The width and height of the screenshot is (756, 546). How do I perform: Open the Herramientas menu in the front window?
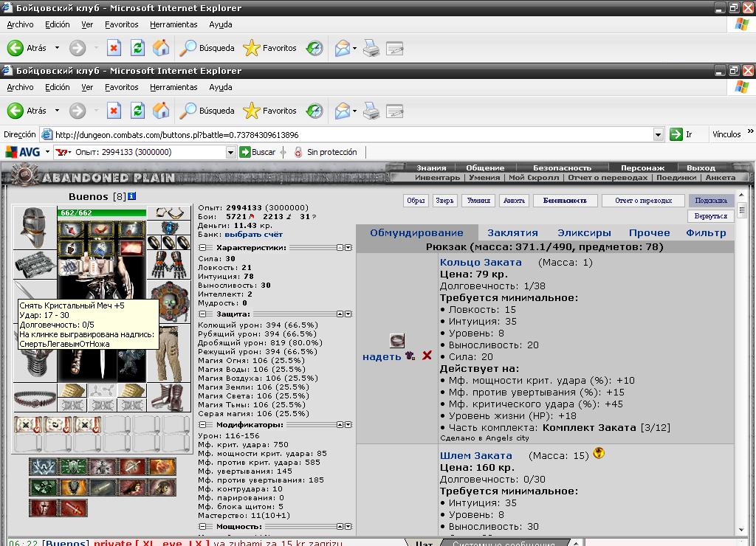[x=173, y=87]
